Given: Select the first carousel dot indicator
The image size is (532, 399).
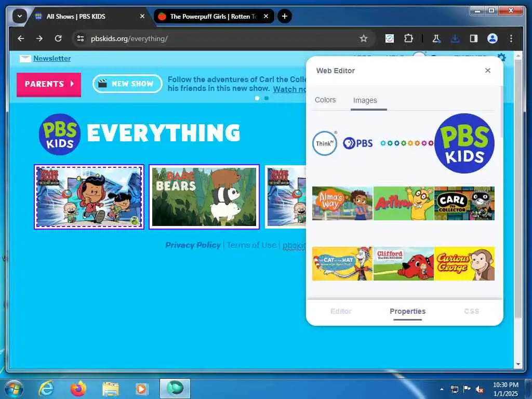Looking at the screenshot, I should 257,98.
